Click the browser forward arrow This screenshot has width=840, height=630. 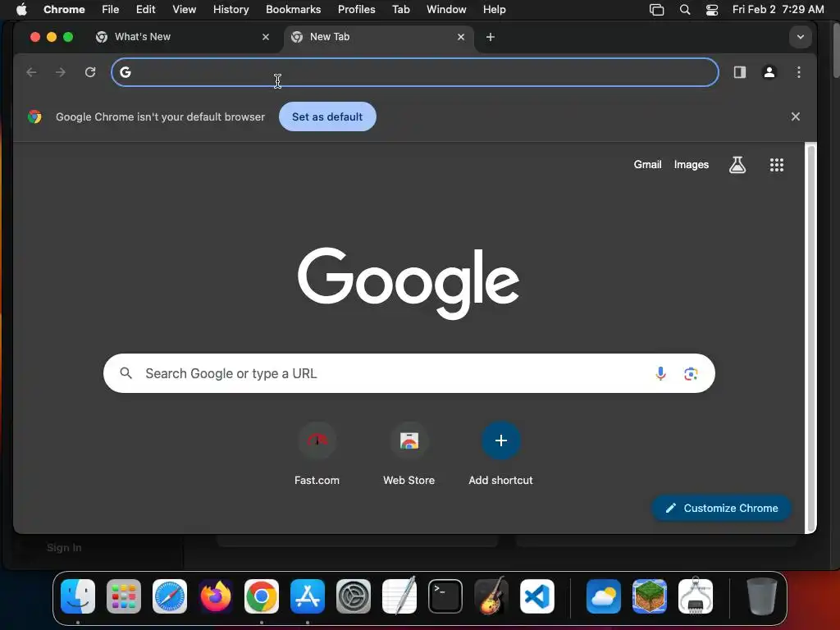tap(61, 72)
